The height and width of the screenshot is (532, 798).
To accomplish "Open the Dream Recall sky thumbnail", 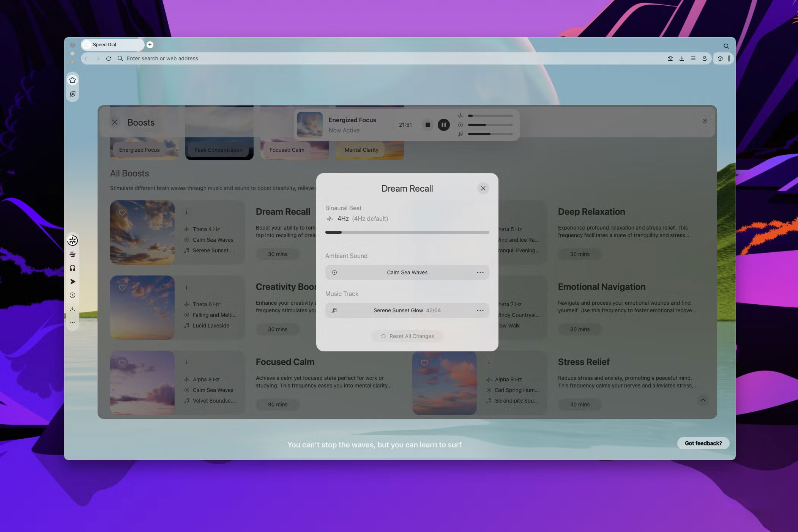I will 142,232.
